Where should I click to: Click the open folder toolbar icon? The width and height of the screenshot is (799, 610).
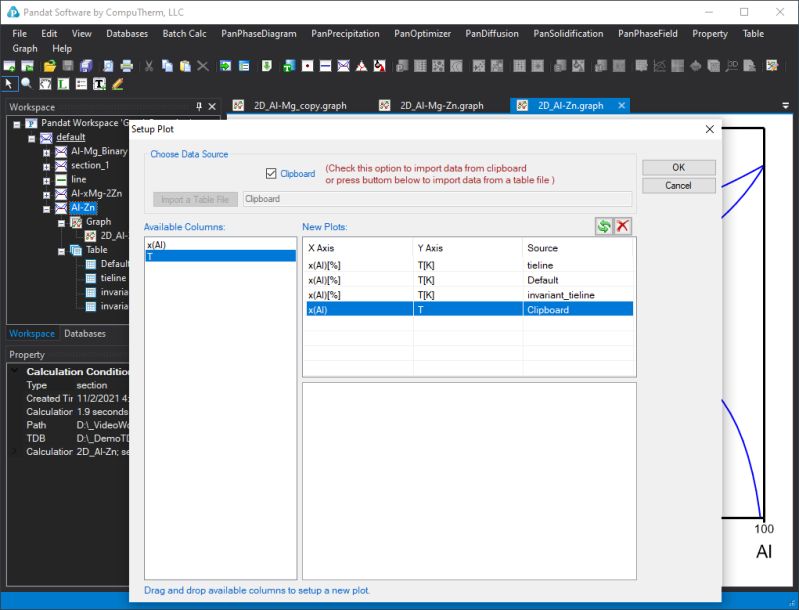[x=49, y=66]
